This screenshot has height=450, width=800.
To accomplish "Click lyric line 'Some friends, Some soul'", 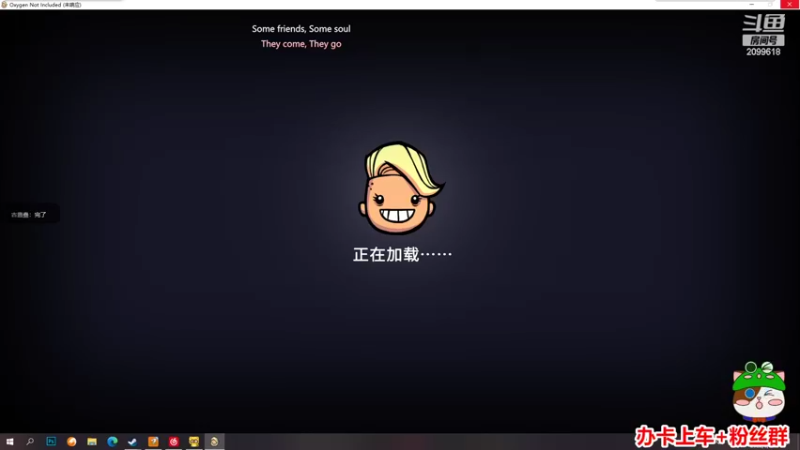I will coord(301,29).
